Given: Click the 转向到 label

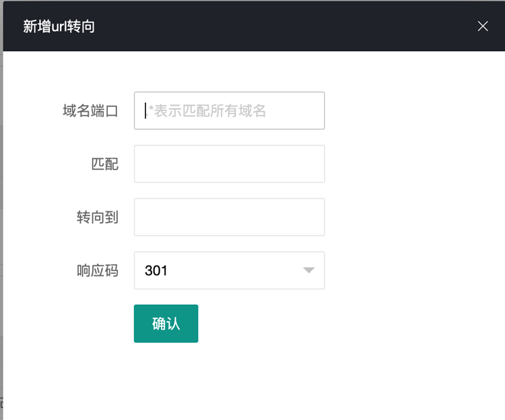Looking at the screenshot, I should tap(98, 217).
